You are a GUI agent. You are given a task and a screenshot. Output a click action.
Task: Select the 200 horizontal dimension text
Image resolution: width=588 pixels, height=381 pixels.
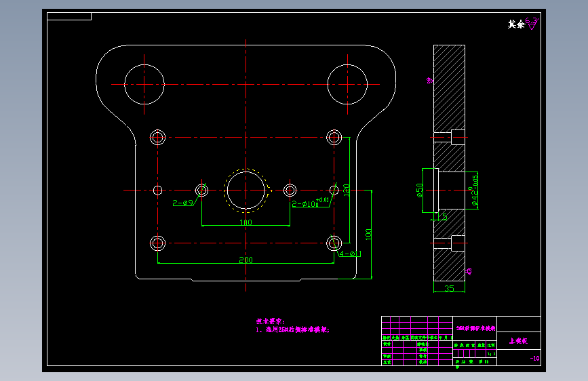pyautogui.click(x=246, y=260)
